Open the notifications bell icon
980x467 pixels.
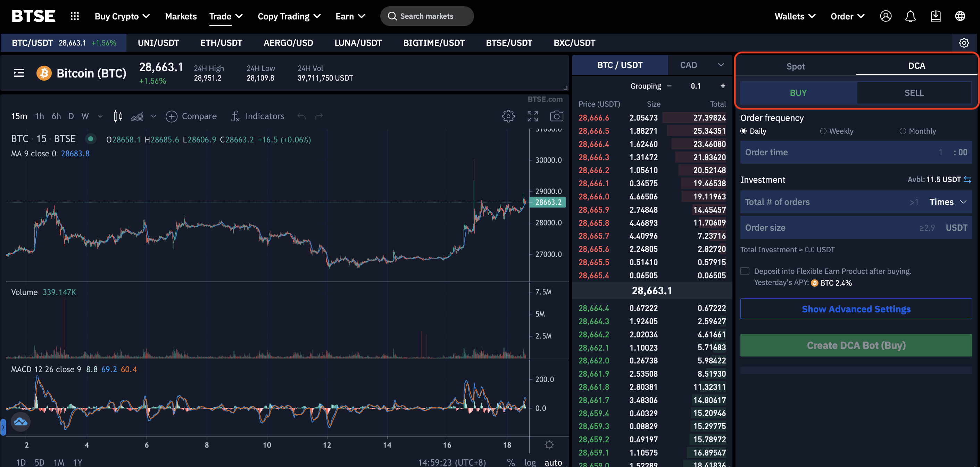[911, 16]
